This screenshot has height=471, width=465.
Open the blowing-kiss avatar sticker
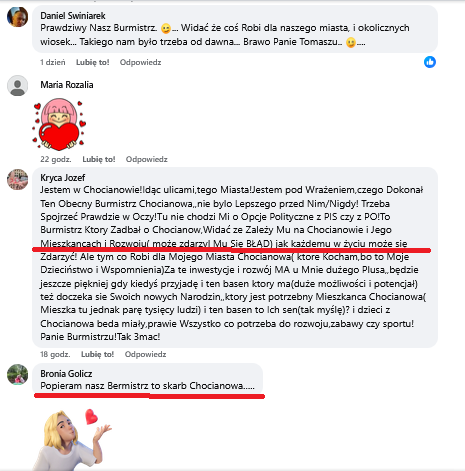72,439
